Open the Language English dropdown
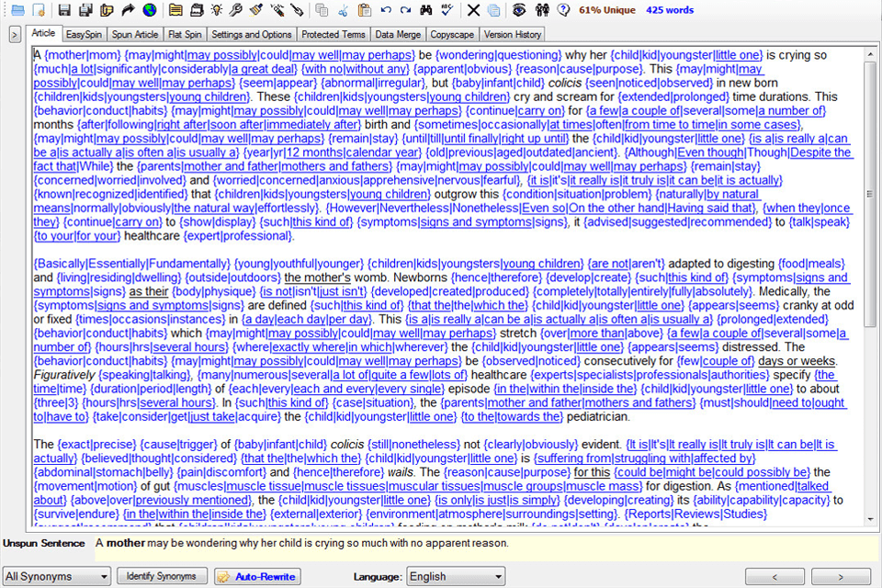882x588 pixels. tap(456, 576)
